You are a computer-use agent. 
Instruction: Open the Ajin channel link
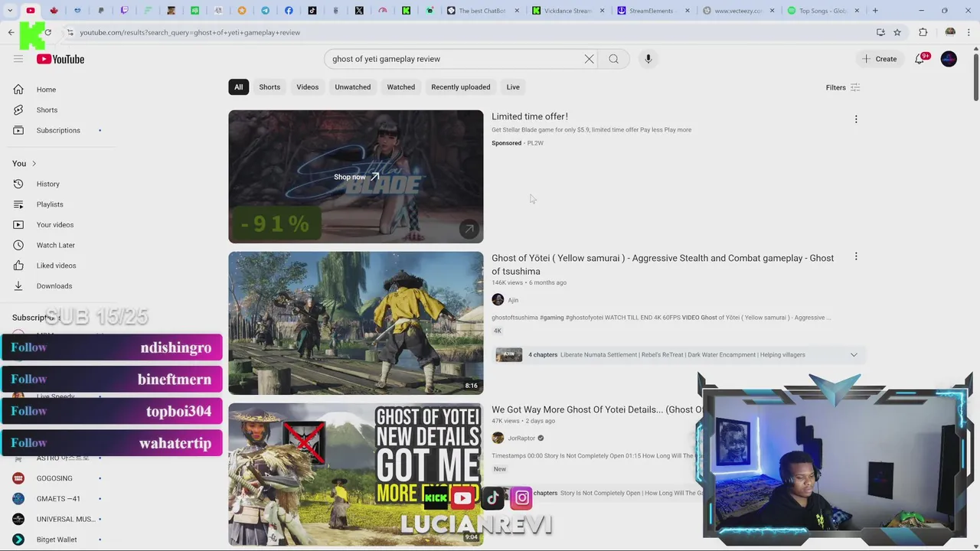pyautogui.click(x=513, y=300)
